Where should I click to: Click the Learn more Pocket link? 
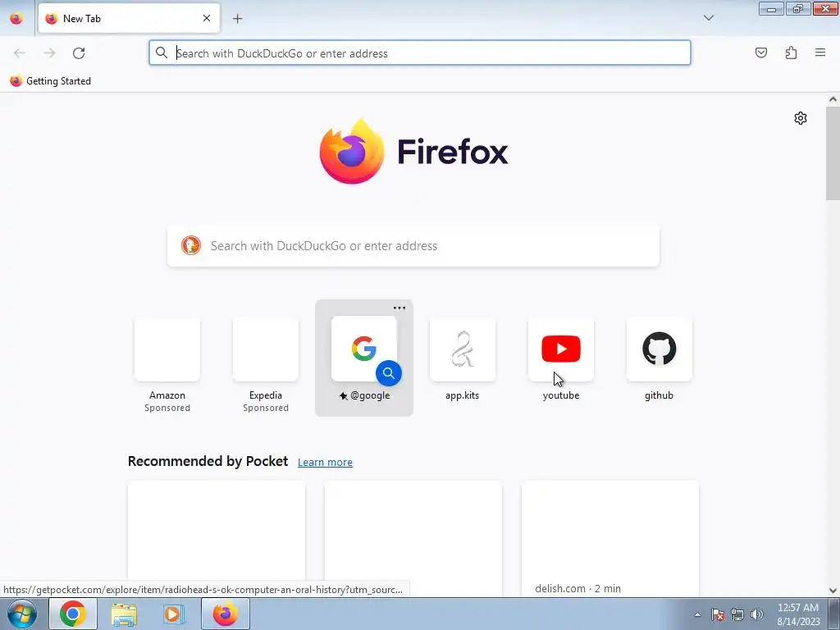coord(325,463)
